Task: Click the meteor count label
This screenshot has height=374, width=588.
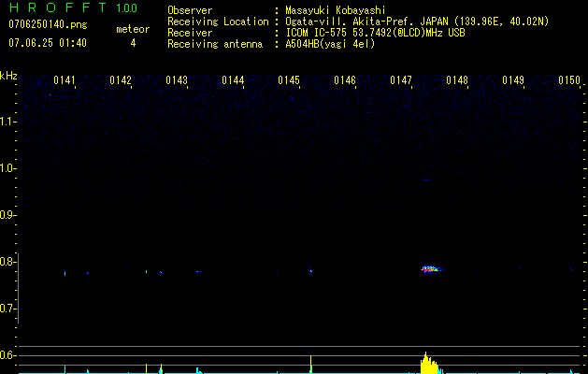Action: tap(133, 29)
